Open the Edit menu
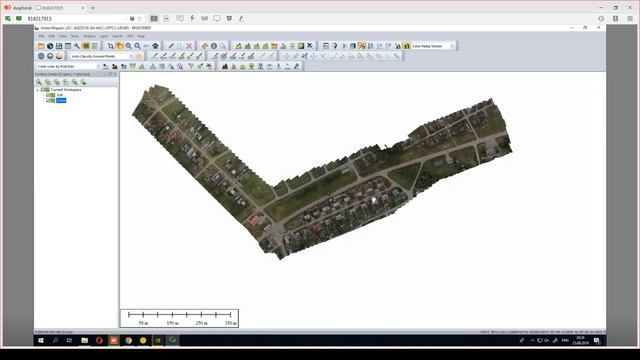The width and height of the screenshot is (640, 360). [x=51, y=36]
